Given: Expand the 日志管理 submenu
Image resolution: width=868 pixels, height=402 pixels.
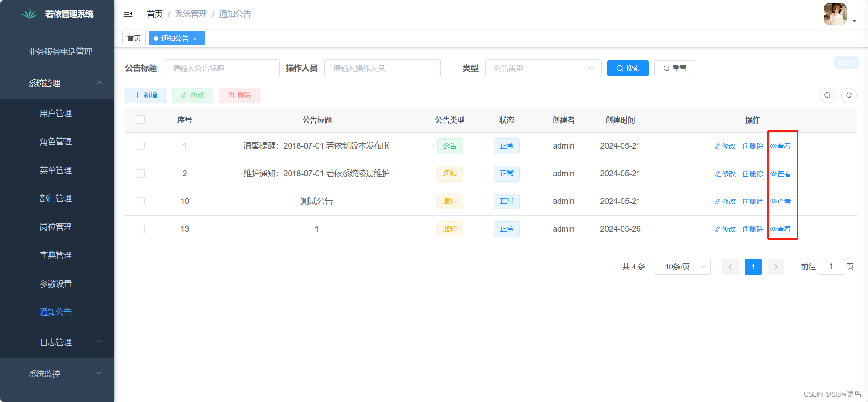Looking at the screenshot, I should (x=57, y=342).
